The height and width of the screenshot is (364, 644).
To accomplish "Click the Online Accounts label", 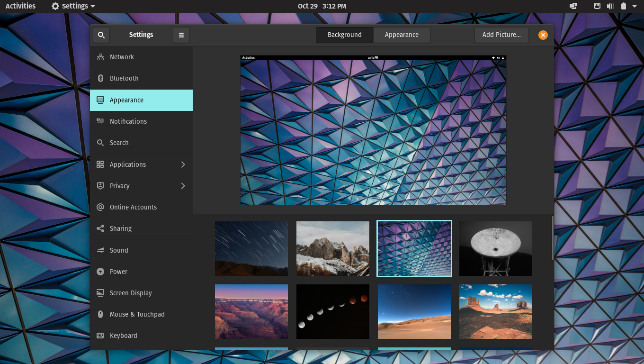I will click(133, 207).
